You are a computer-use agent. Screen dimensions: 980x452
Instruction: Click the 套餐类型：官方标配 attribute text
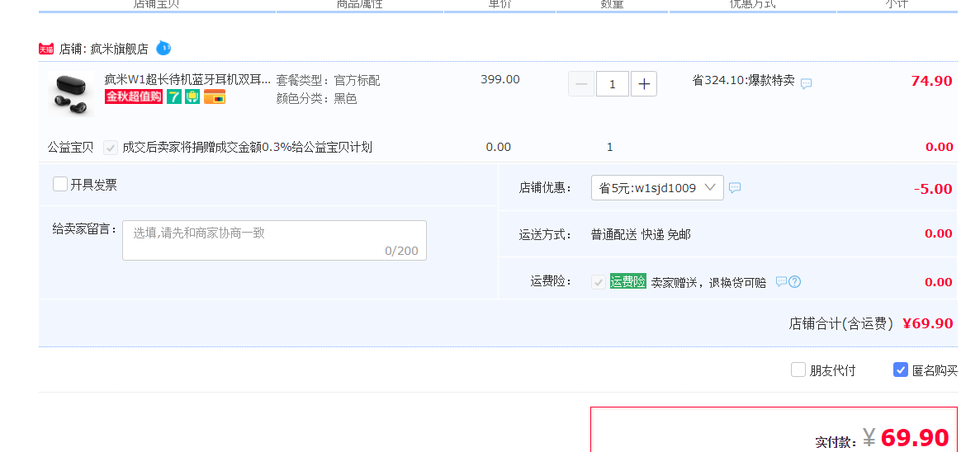point(328,81)
